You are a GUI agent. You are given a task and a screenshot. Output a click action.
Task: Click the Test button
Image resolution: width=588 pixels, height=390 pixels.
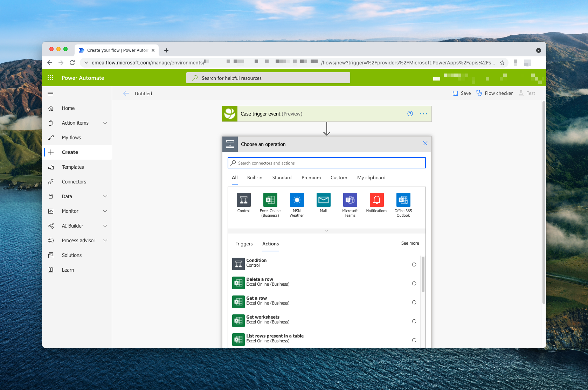pos(527,93)
